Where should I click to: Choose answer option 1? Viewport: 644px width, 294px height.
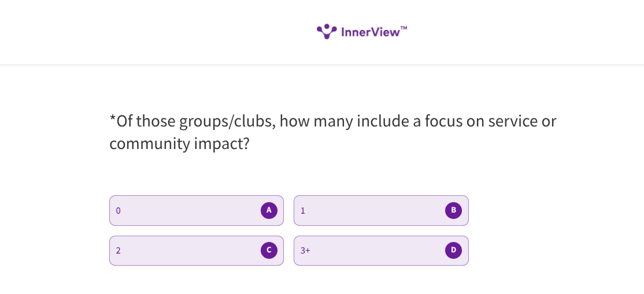pos(370,210)
